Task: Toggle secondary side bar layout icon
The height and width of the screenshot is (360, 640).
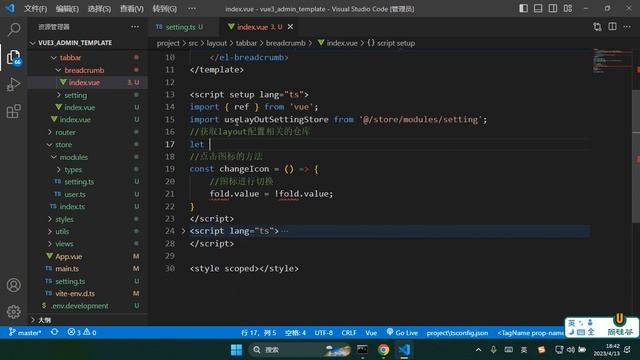Action: (x=553, y=8)
